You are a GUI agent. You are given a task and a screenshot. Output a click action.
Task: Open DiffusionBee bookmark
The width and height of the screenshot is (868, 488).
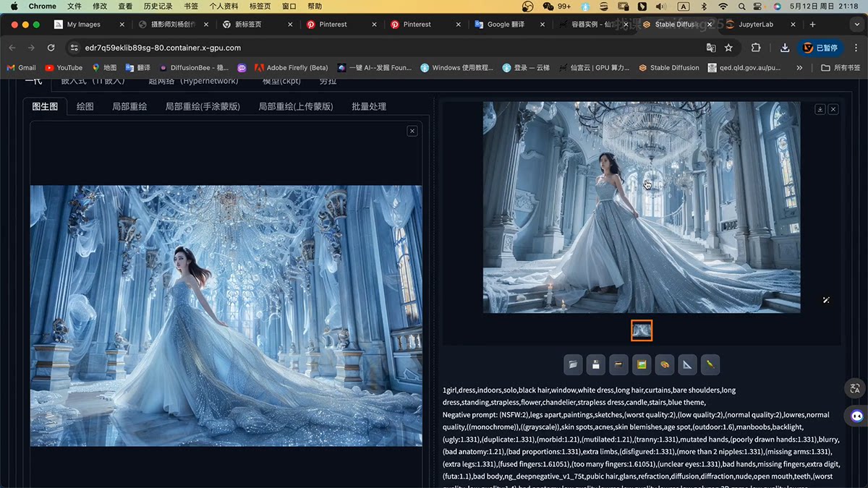194,68
